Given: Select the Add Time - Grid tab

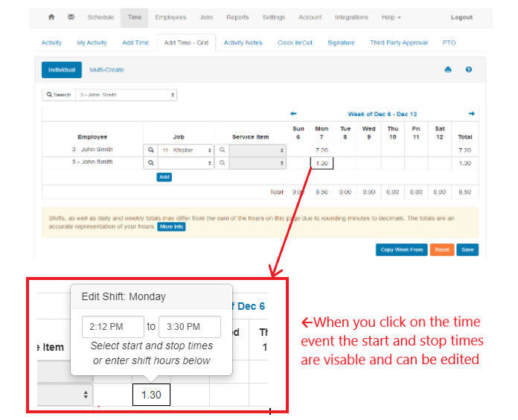Looking at the screenshot, I should coord(186,42).
